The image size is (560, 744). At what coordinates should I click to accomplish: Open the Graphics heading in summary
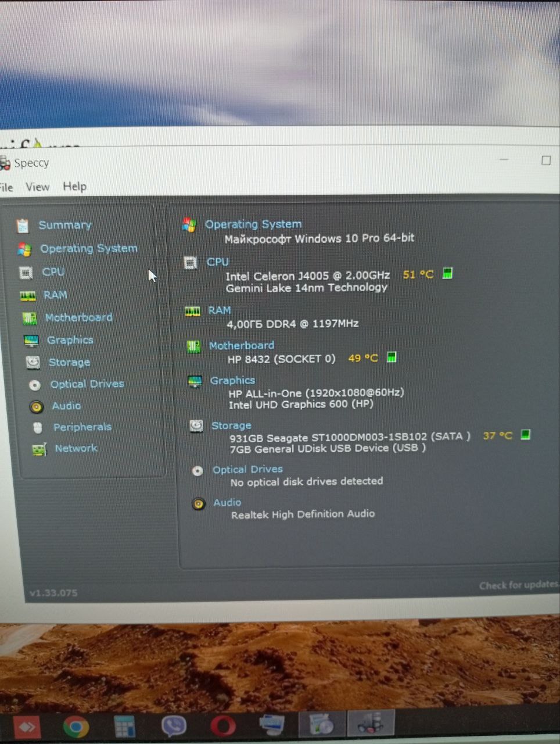click(x=232, y=380)
